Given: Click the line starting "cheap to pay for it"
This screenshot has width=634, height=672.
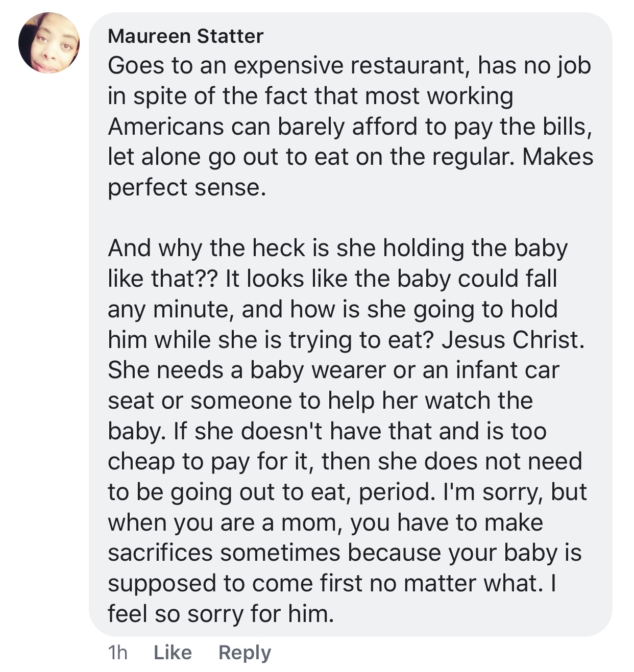Looking at the screenshot, I should click(345, 461).
